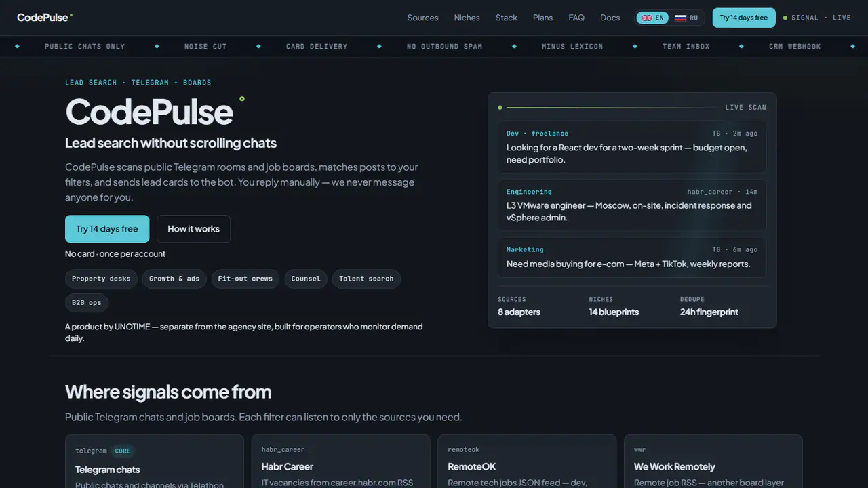
Task: Select the B2B ops chip
Action: [87, 302]
